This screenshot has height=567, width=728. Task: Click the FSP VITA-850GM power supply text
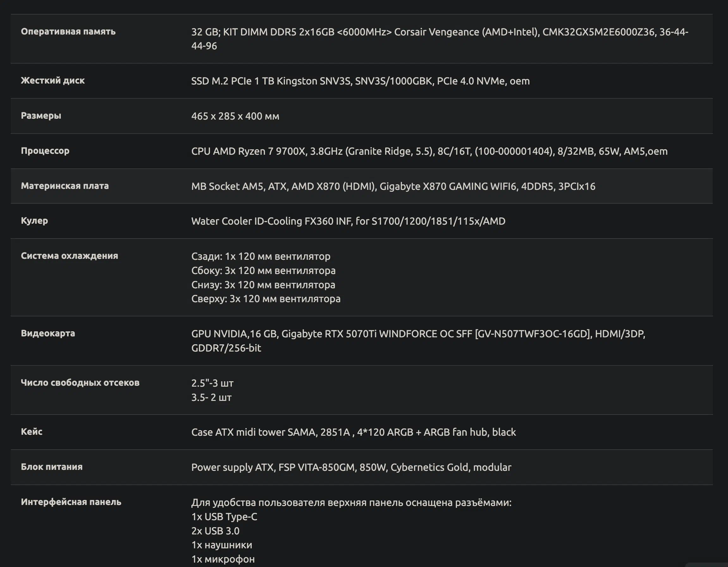click(x=351, y=467)
